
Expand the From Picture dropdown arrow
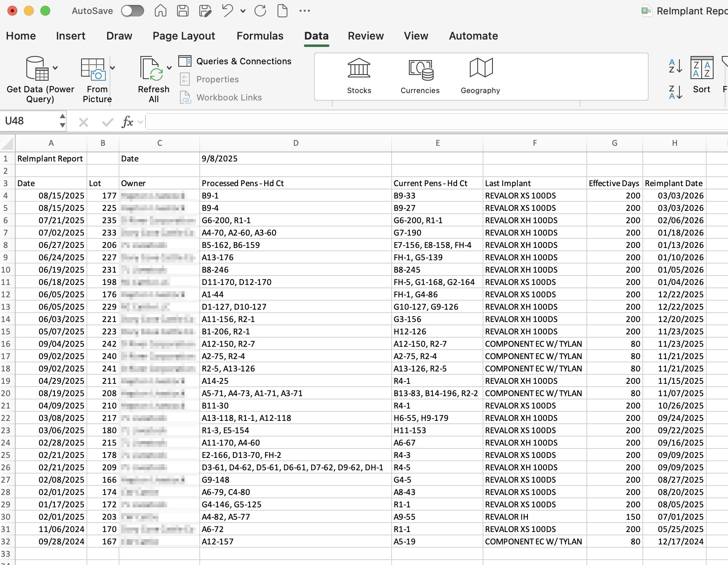coord(112,68)
